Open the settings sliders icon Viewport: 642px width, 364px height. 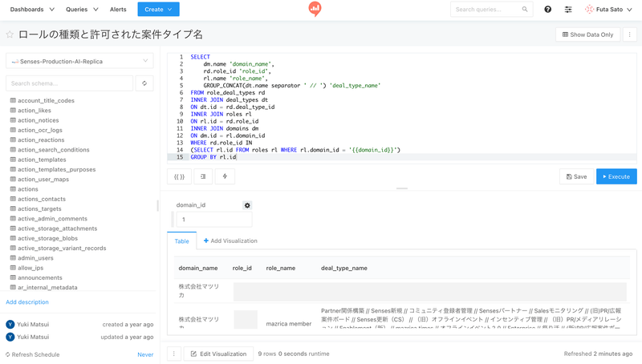click(x=568, y=10)
